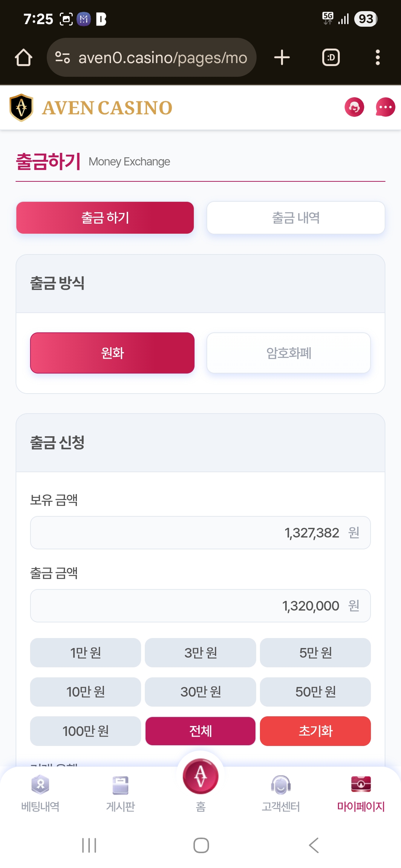Open the customer support headset icon in the header

point(354,107)
